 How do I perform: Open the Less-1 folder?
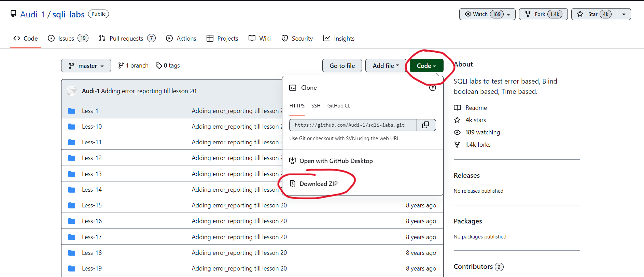[x=90, y=111]
